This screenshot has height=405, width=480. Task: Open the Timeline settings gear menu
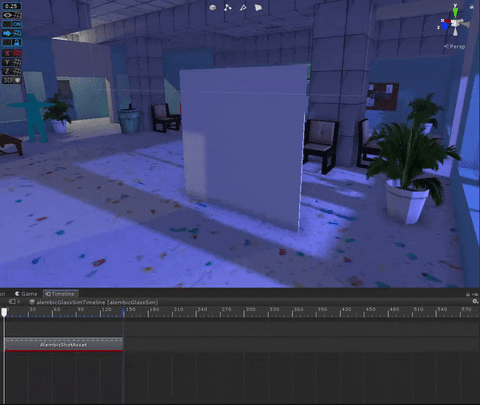[475, 301]
